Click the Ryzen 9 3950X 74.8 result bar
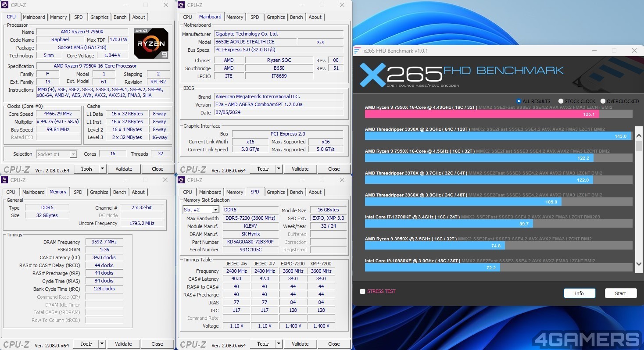The width and height of the screenshot is (644, 350). [435, 246]
